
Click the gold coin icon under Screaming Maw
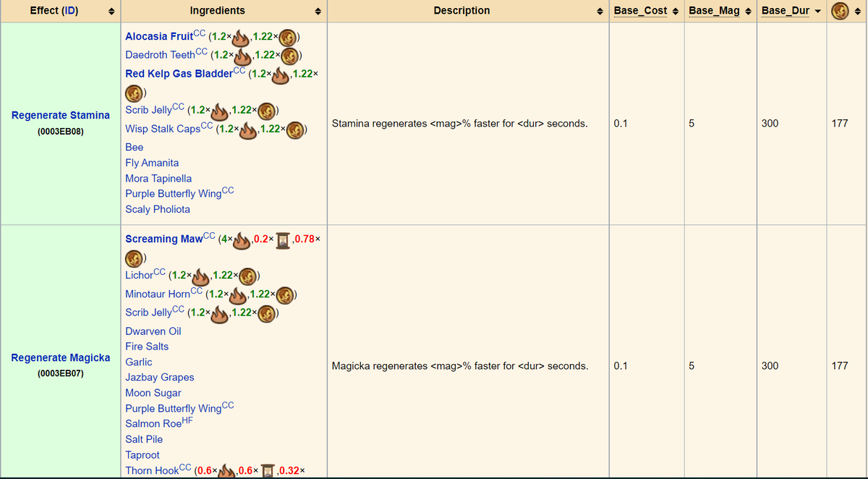[134, 258]
